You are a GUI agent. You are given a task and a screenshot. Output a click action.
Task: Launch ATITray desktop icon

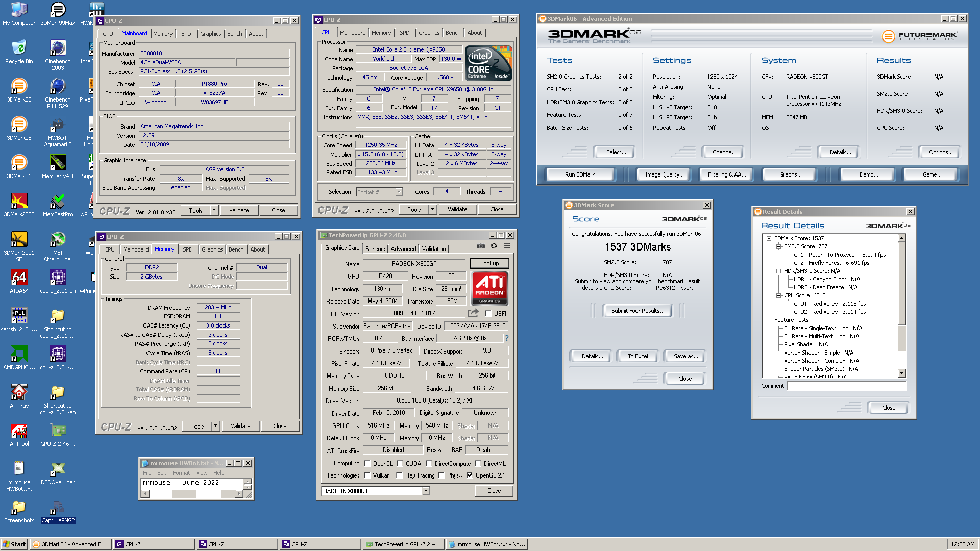pyautogui.click(x=19, y=396)
